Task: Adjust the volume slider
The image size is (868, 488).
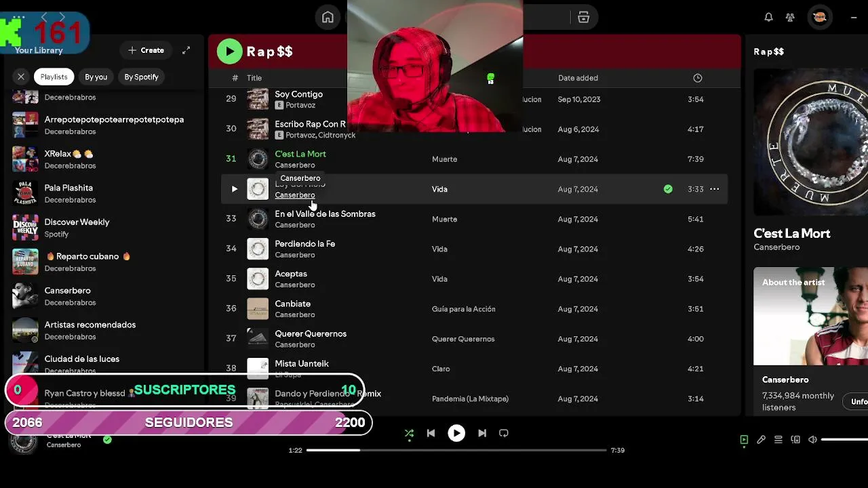Action: [844, 440]
